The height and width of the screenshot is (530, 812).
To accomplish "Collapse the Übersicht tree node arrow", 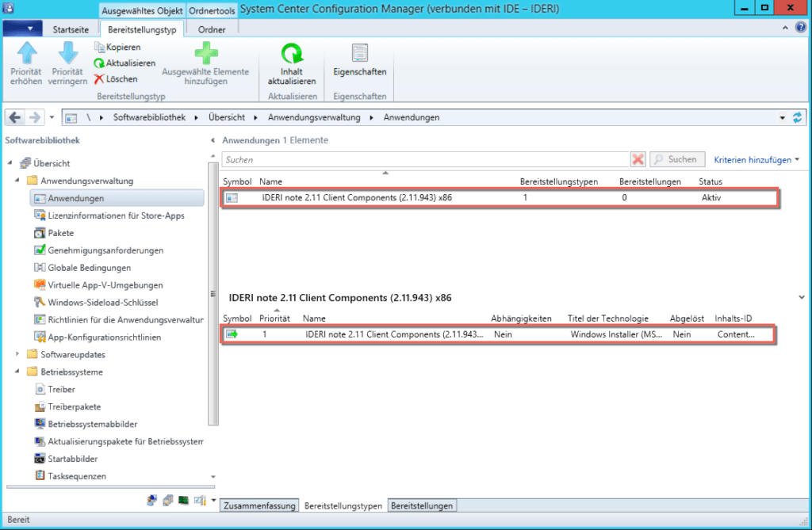I will tap(10, 162).
